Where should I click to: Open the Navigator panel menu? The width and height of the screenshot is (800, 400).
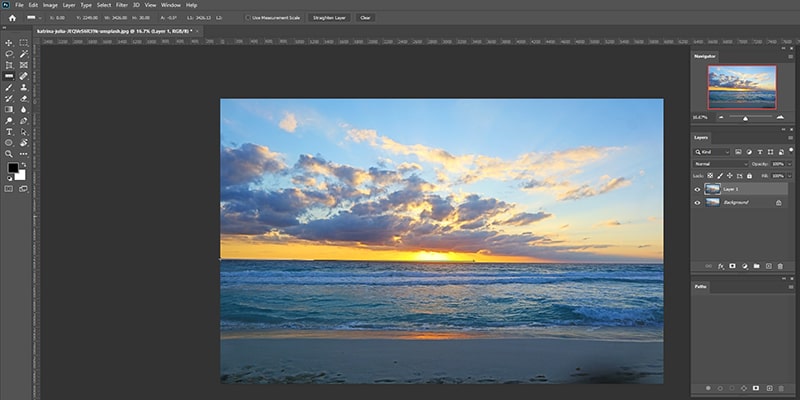790,56
